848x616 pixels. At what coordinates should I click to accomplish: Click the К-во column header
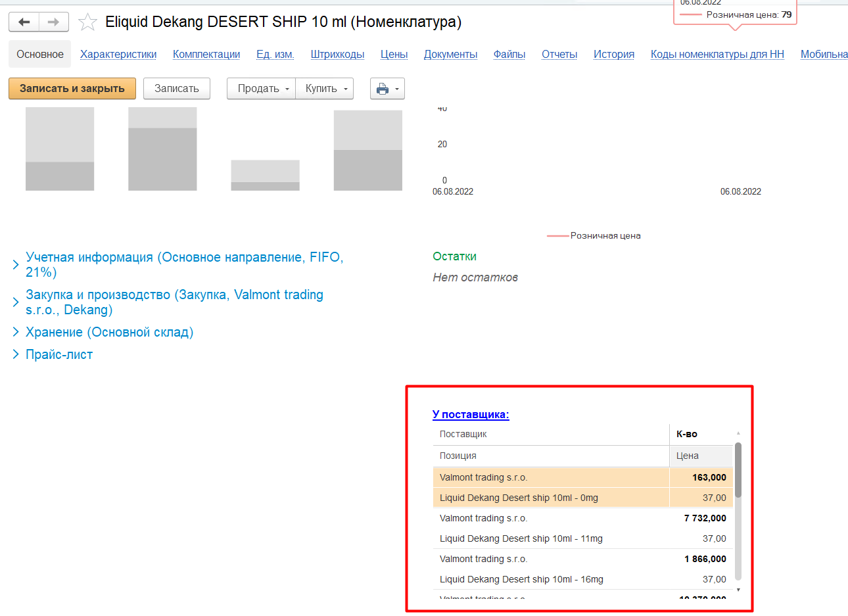pos(701,434)
